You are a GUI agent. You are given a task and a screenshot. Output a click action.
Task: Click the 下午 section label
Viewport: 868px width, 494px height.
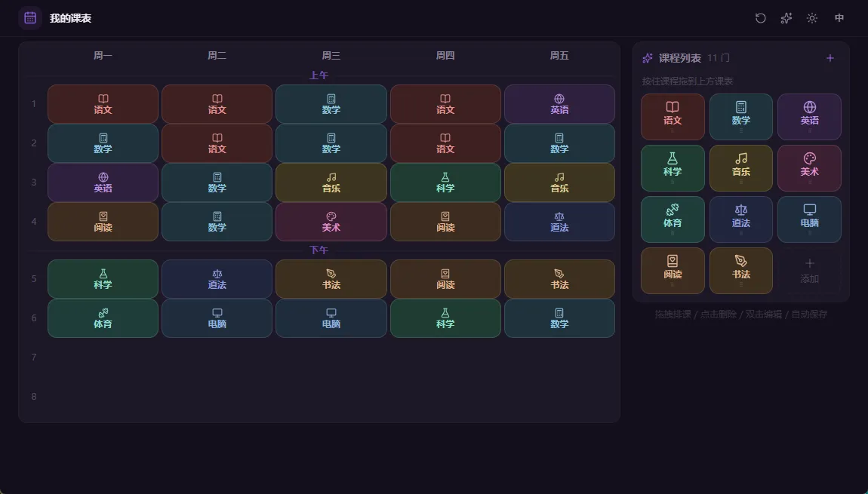319,250
